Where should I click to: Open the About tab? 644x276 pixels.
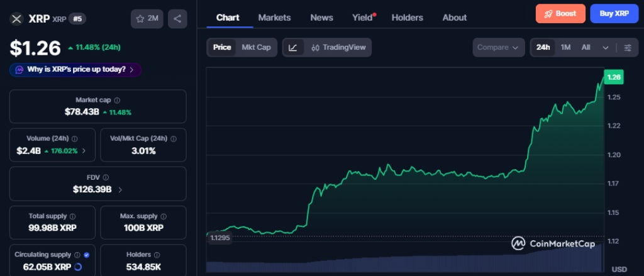454,18
